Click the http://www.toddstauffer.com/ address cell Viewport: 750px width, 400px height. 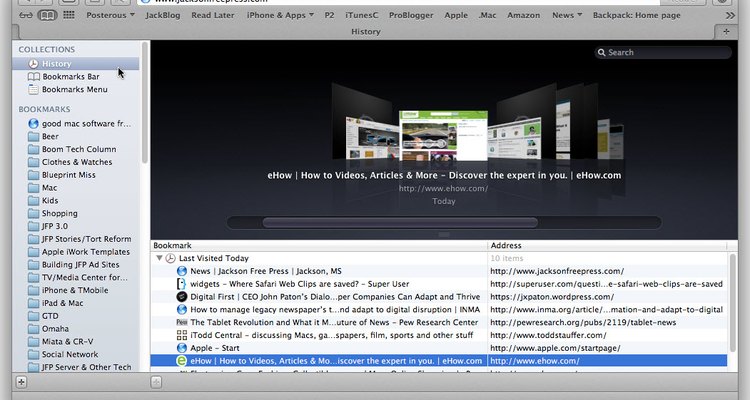(x=548, y=335)
